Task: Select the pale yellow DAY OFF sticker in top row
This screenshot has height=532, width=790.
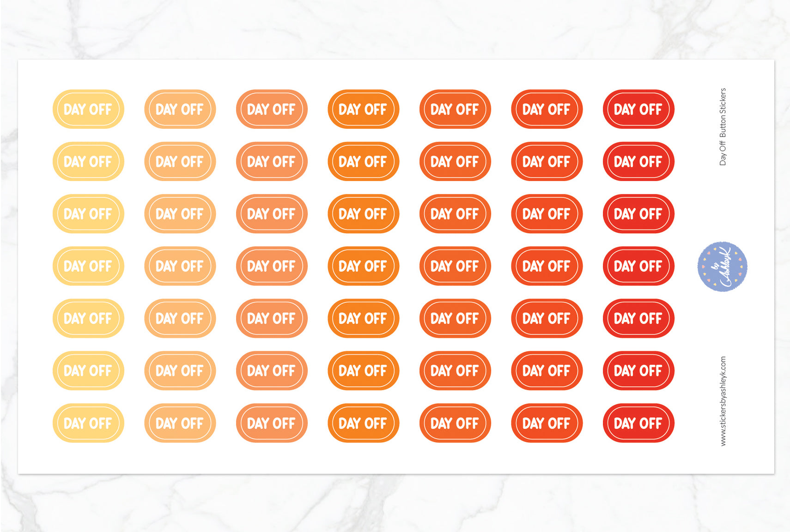Action: (88, 109)
